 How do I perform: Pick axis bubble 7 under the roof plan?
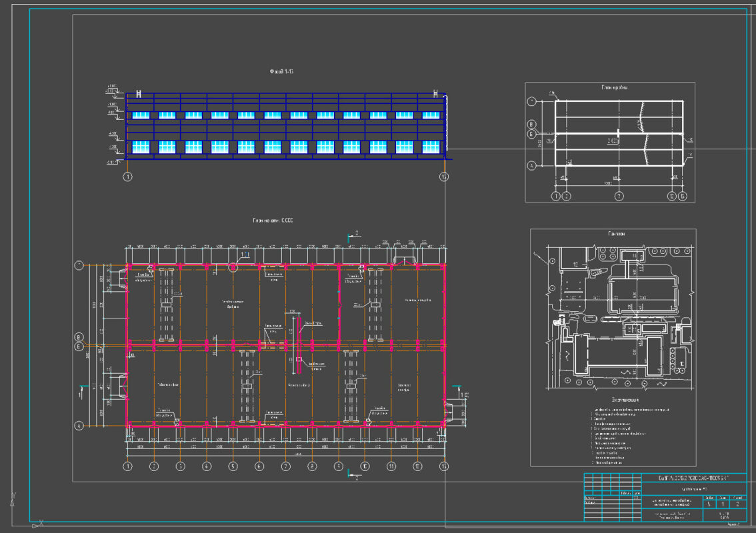[619, 196]
